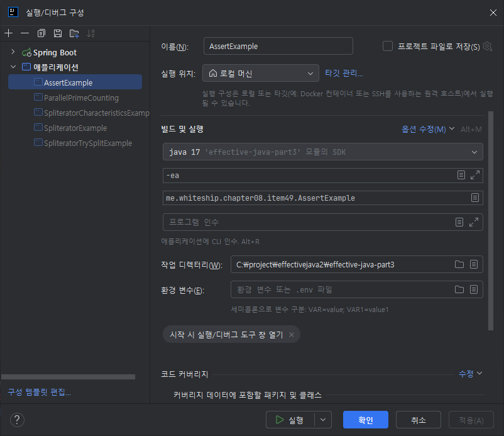
Task: Open the environment variables list editor icon
Action: [474, 289]
